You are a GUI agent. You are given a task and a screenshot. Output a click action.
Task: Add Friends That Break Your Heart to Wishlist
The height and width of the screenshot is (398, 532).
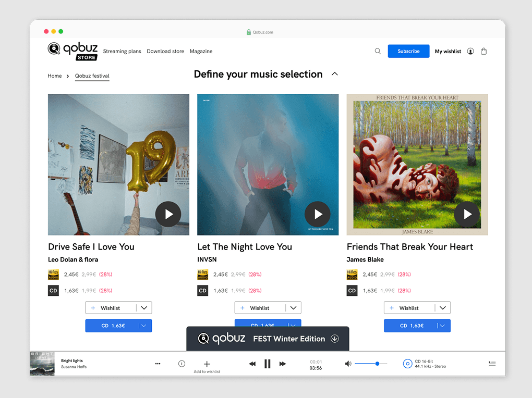tap(409, 308)
